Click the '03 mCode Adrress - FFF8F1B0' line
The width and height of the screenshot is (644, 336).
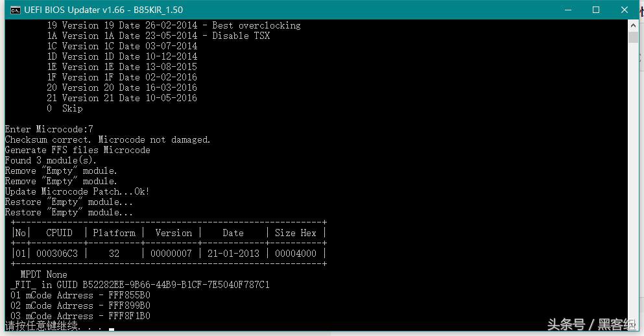80,316
